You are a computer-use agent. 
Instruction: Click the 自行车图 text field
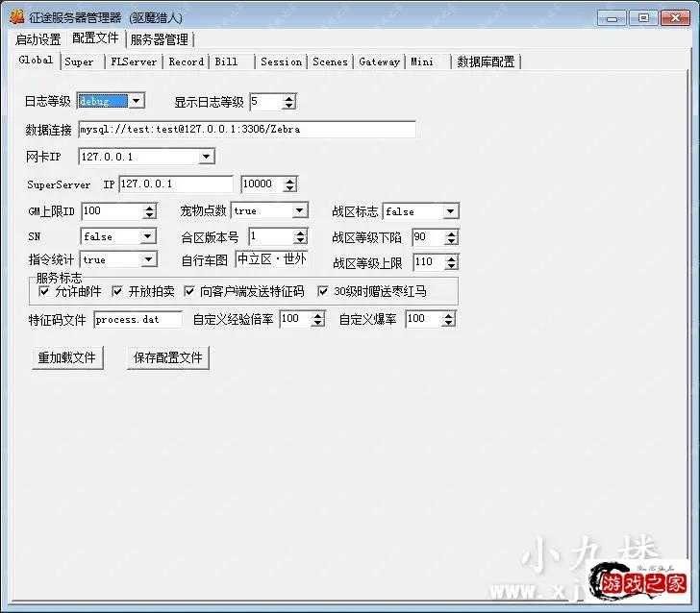point(271,258)
